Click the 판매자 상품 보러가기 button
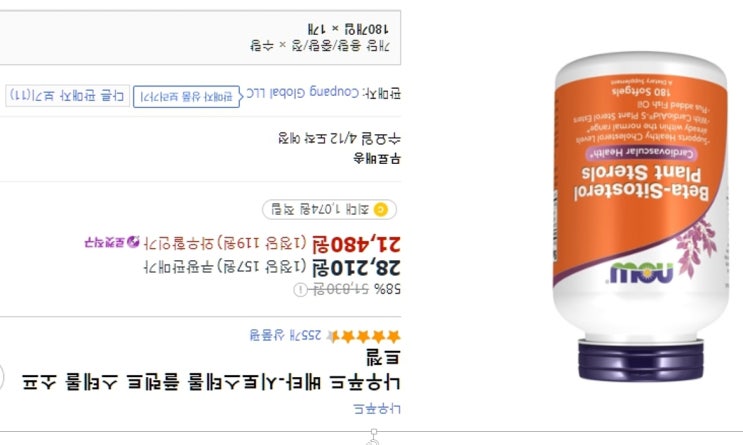The width and height of the screenshot is (743, 445). coord(187,97)
